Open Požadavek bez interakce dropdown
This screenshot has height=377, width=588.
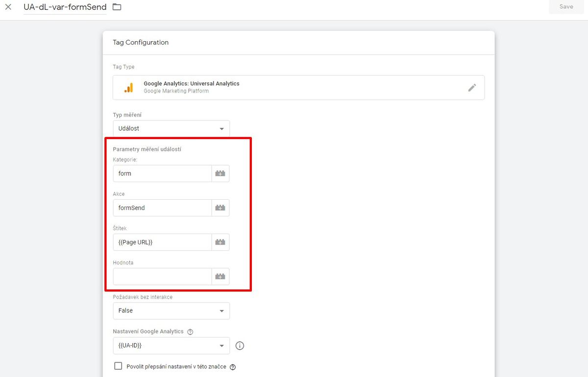point(171,311)
